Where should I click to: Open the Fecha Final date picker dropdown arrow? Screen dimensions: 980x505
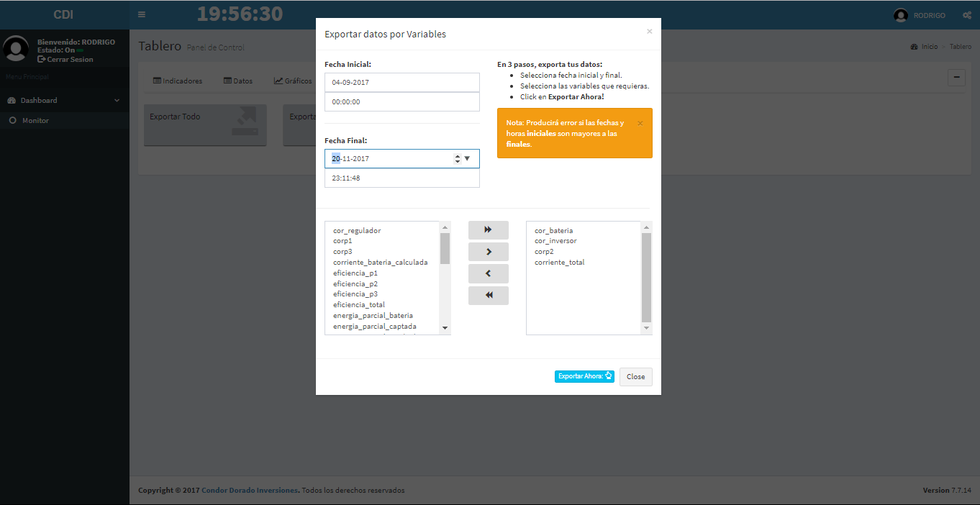(x=467, y=158)
